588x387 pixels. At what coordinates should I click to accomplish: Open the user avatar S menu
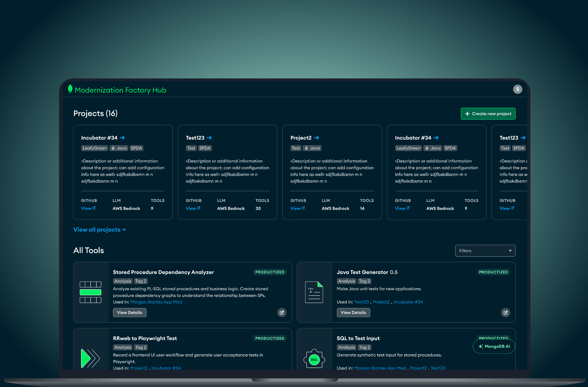tap(517, 89)
